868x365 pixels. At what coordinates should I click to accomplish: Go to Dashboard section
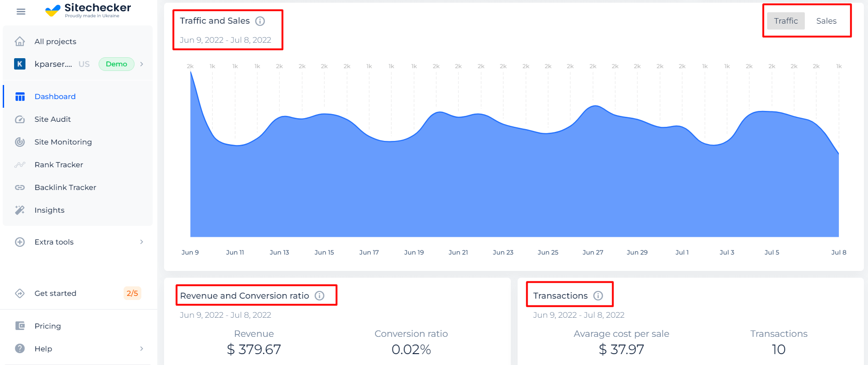click(55, 96)
